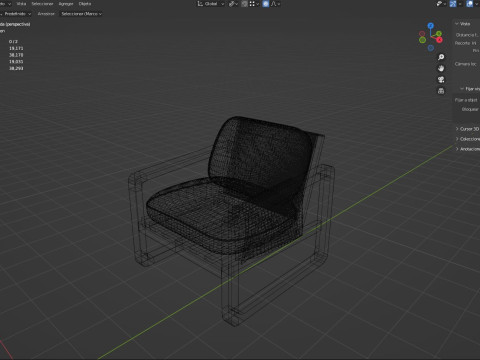Click the object visibility selector icon
Viewport: 480px width, 360px height.
pos(441,4)
